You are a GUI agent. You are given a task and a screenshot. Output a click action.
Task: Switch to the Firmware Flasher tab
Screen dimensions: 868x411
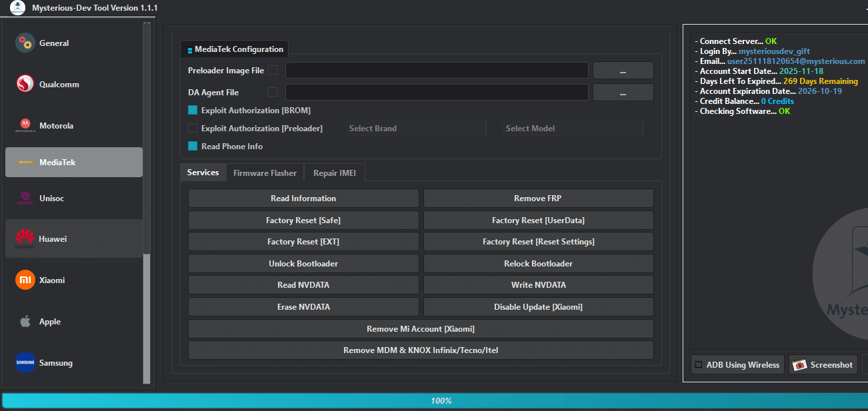(265, 172)
